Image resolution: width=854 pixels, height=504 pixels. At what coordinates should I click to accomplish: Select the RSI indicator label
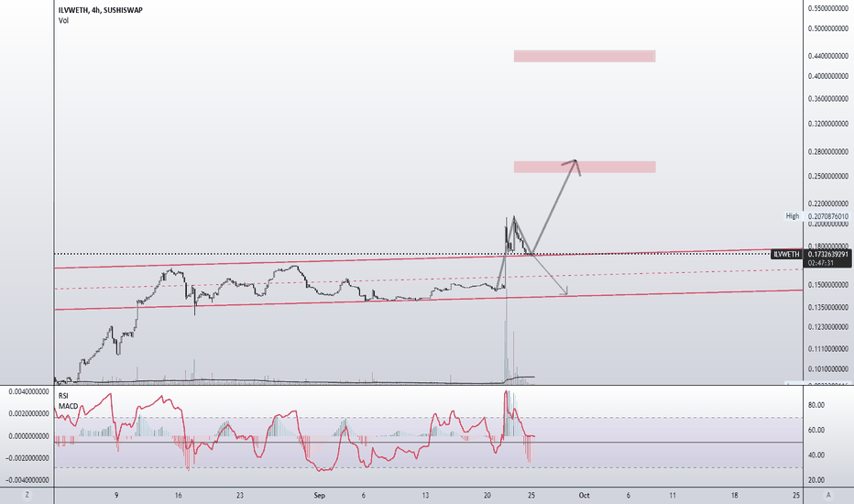(63, 396)
